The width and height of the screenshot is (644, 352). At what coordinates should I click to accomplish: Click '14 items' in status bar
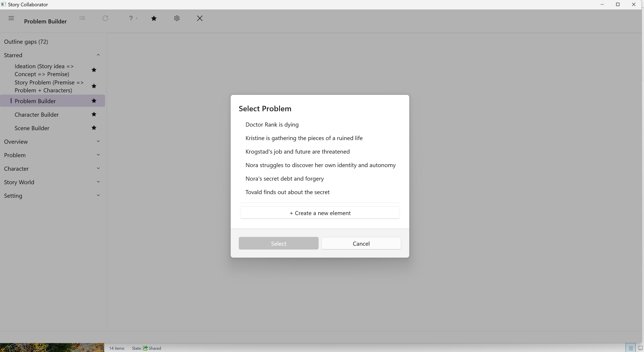pyautogui.click(x=117, y=348)
